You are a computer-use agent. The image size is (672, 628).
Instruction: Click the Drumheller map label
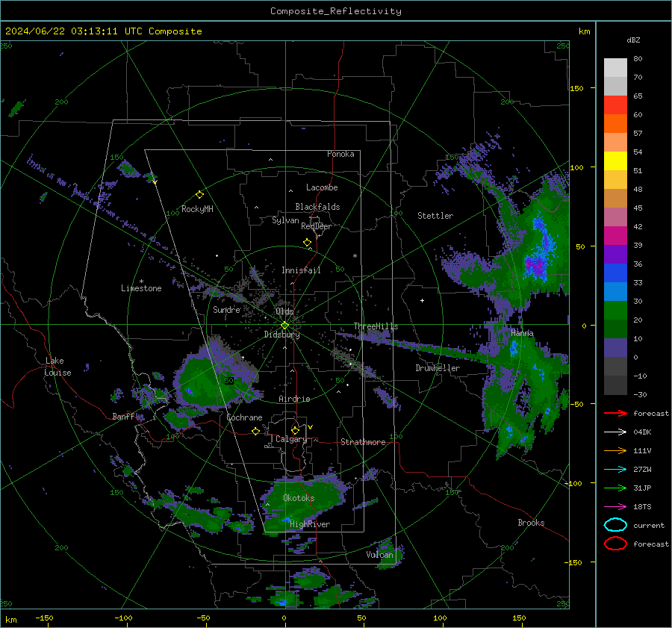[438, 368]
